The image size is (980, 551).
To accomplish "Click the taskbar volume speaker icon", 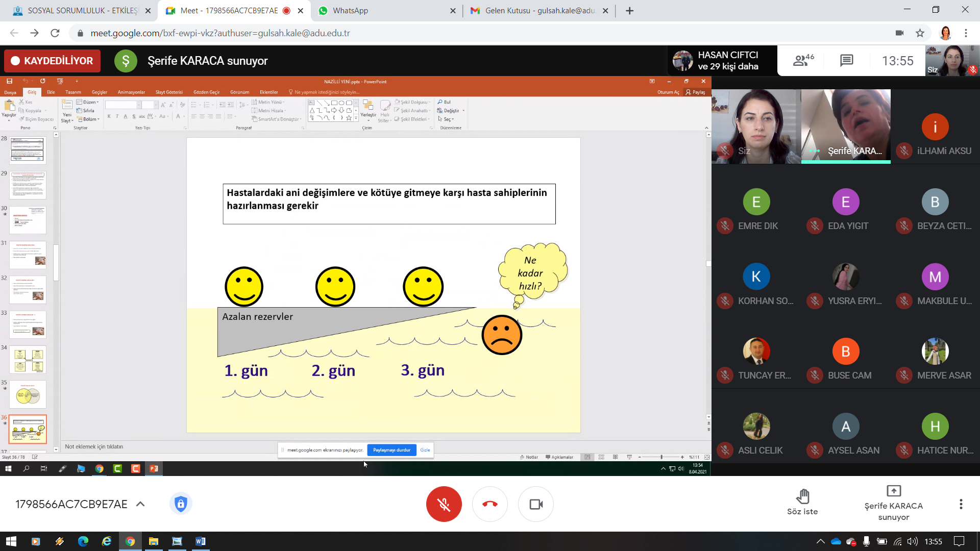I will (913, 541).
